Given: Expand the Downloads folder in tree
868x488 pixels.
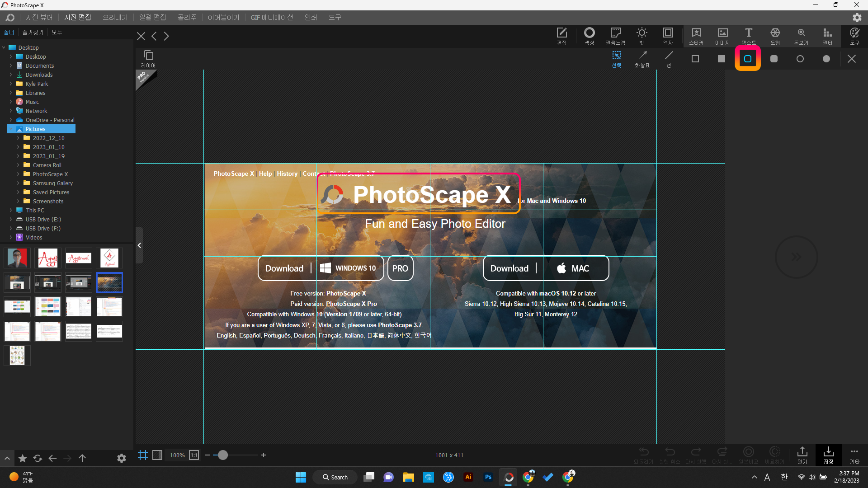Looking at the screenshot, I should (x=11, y=75).
